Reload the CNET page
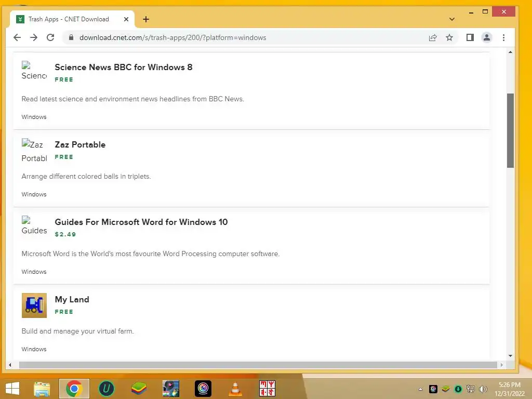This screenshot has width=532, height=399. [x=50, y=37]
